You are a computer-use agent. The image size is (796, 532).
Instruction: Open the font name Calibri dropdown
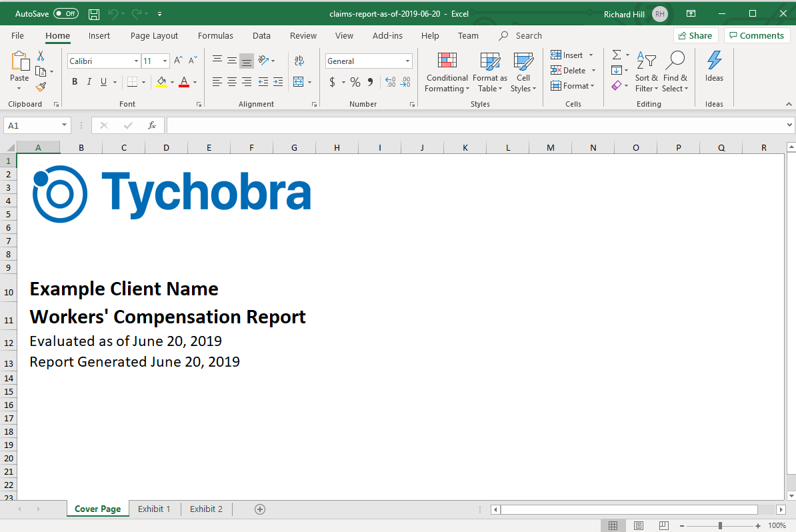point(136,61)
